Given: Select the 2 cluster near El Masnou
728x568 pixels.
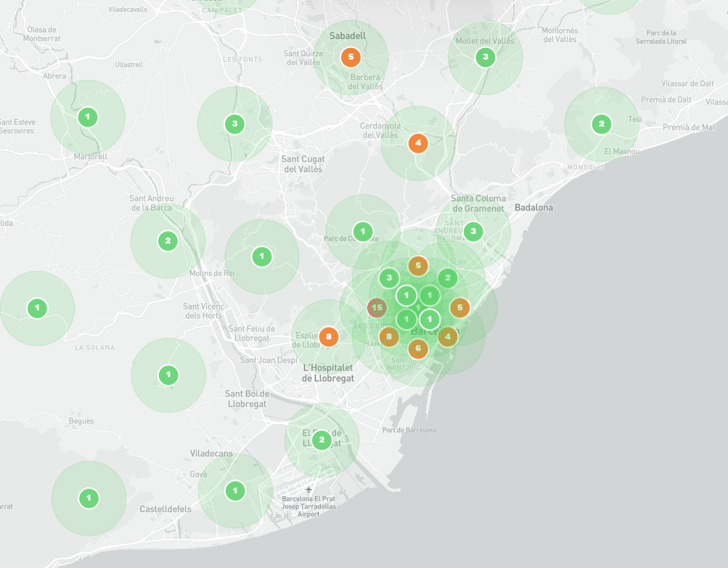Looking at the screenshot, I should coord(601,124).
